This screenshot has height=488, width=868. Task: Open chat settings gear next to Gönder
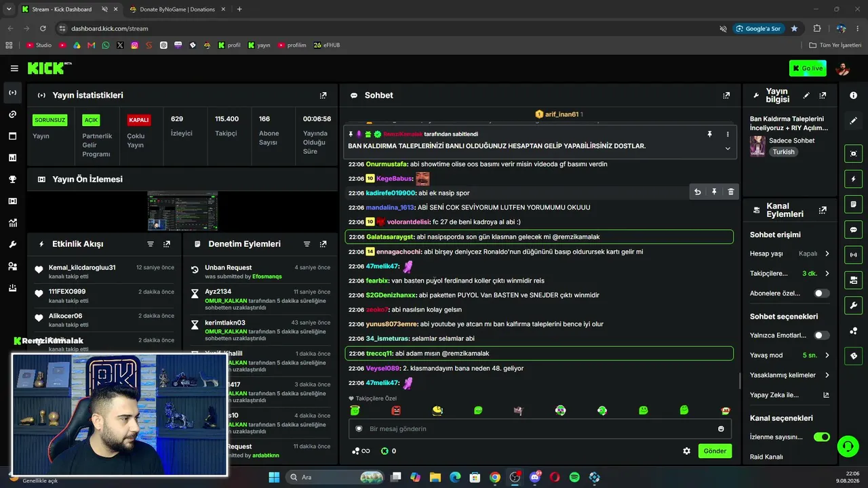(686, 451)
